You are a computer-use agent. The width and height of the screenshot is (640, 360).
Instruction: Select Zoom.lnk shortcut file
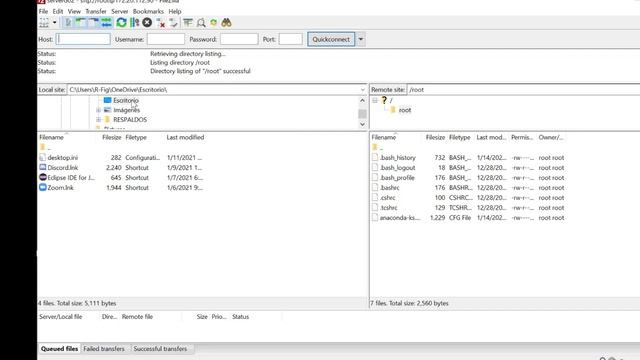coord(60,188)
